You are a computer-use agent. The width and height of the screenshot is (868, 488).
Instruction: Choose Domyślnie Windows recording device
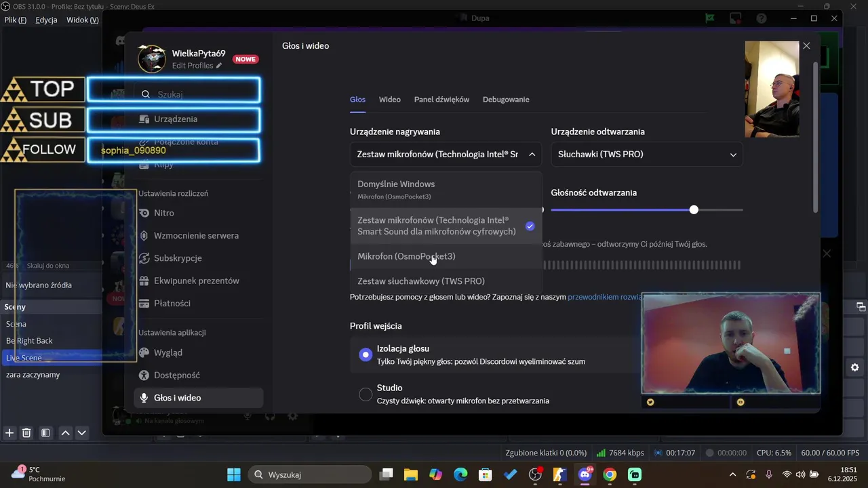[446, 190]
